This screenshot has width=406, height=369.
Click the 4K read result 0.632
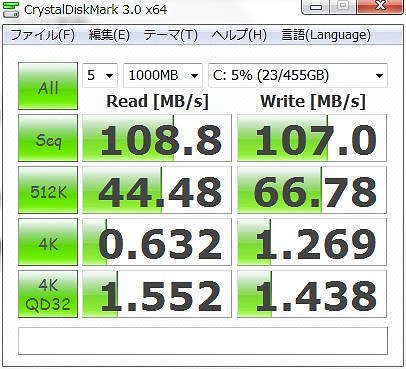[157, 242]
